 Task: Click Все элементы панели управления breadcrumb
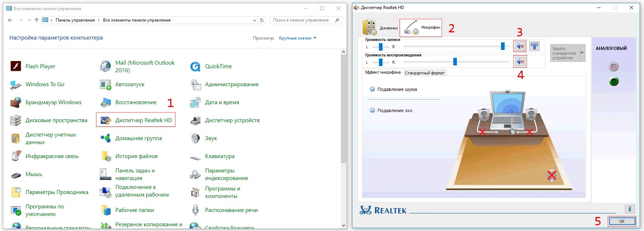tap(137, 20)
